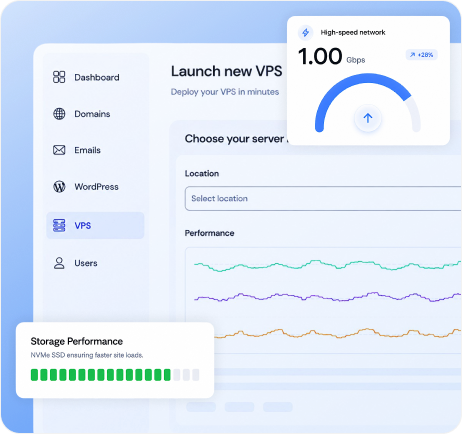Click the Choose your server heading

234,139
